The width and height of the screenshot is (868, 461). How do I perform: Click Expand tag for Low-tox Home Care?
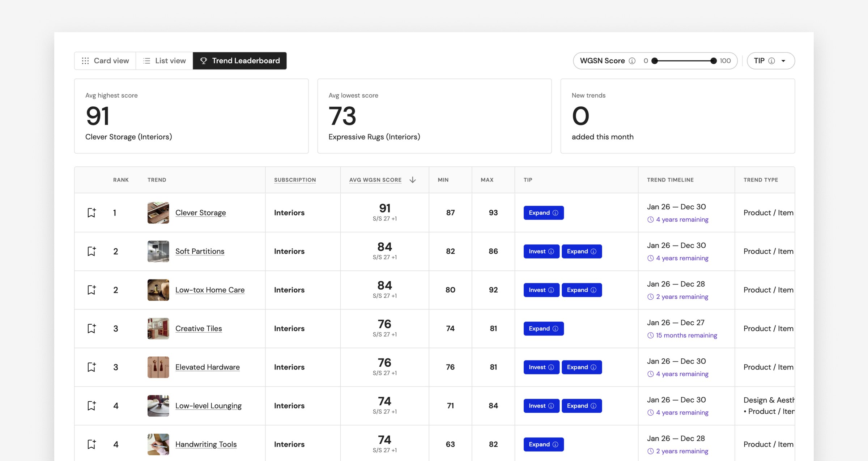pyautogui.click(x=582, y=290)
